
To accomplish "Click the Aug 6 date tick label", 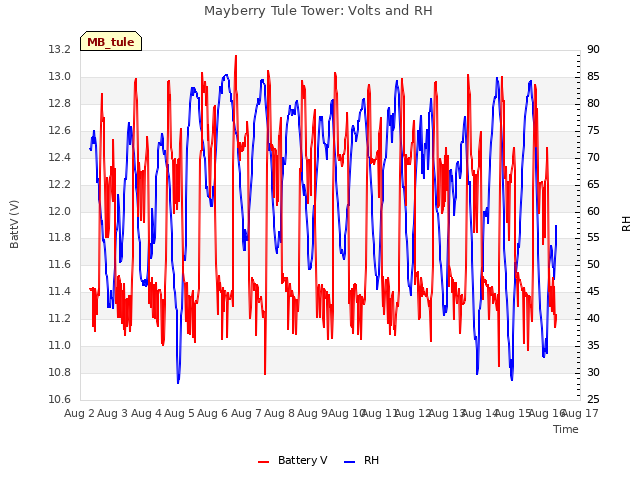I will [212, 413].
